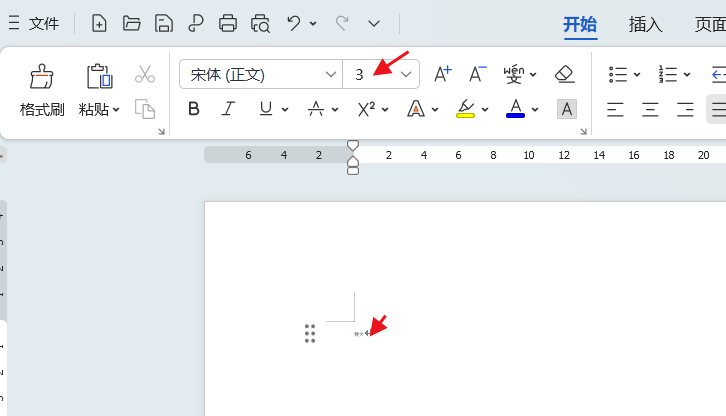
Task: Copy selection with the copy icon
Action: [145, 109]
